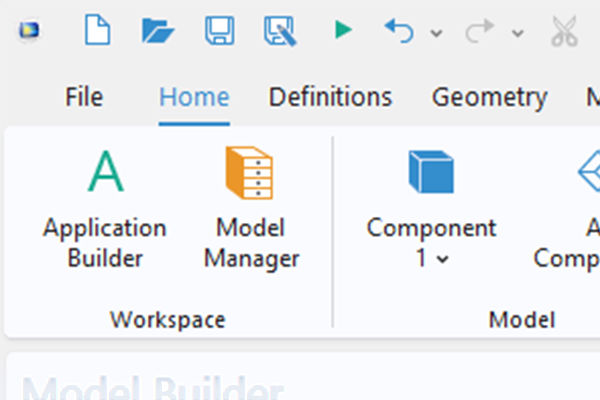This screenshot has width=600, height=400.
Task: Click the redo arrow icon
Action: click(x=480, y=31)
